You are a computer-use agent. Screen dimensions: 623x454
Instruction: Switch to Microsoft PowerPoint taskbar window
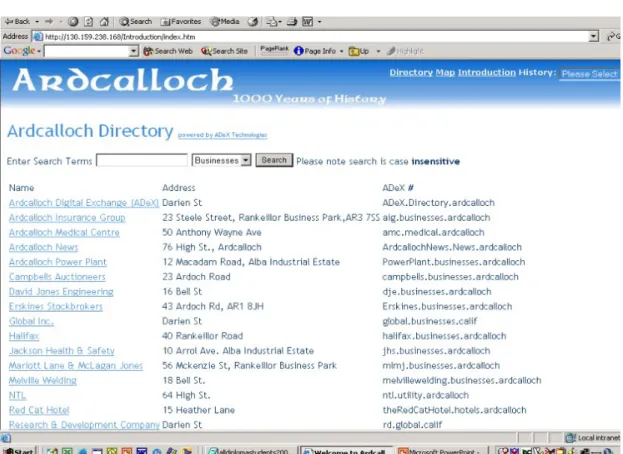point(439,451)
